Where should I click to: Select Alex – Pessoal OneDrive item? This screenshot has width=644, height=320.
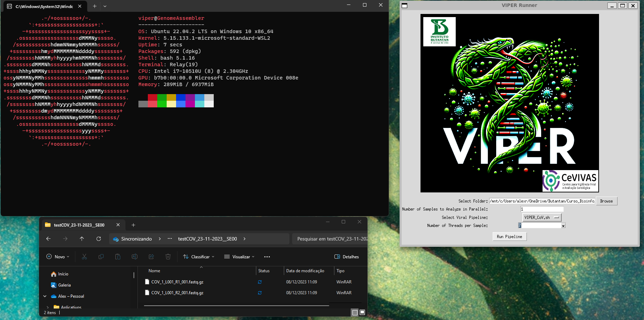[68, 296]
